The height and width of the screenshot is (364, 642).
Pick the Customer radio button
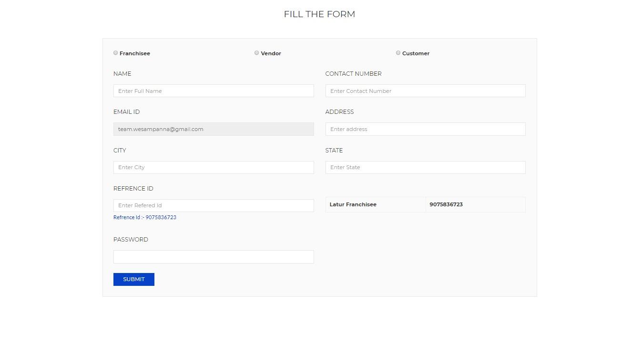click(398, 53)
